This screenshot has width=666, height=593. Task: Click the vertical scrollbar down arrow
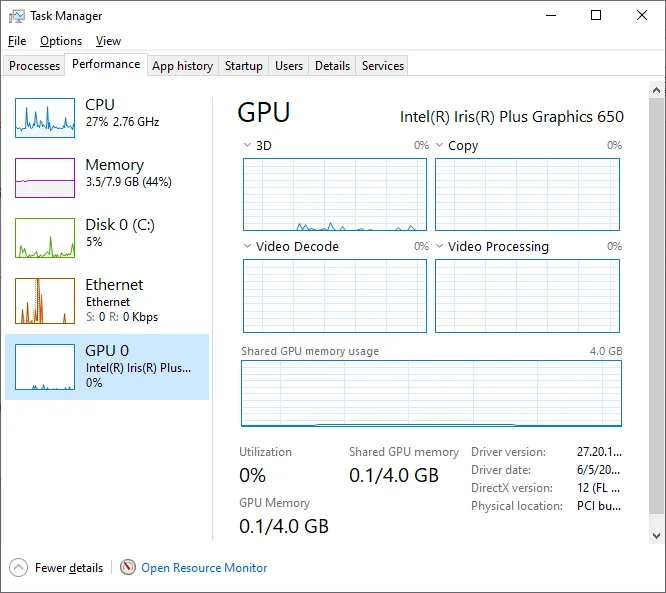point(656,535)
